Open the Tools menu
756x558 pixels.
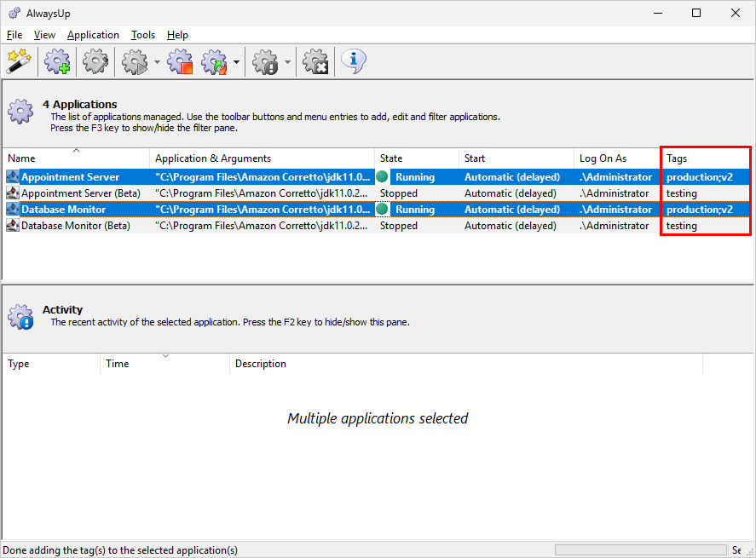coord(143,35)
